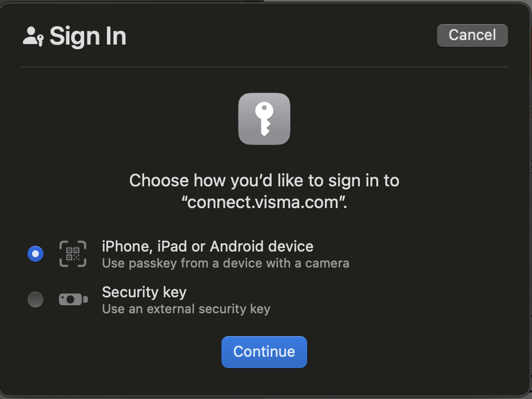This screenshot has width=532, height=399.
Task: Click the USB security key icon
Action: (73, 299)
